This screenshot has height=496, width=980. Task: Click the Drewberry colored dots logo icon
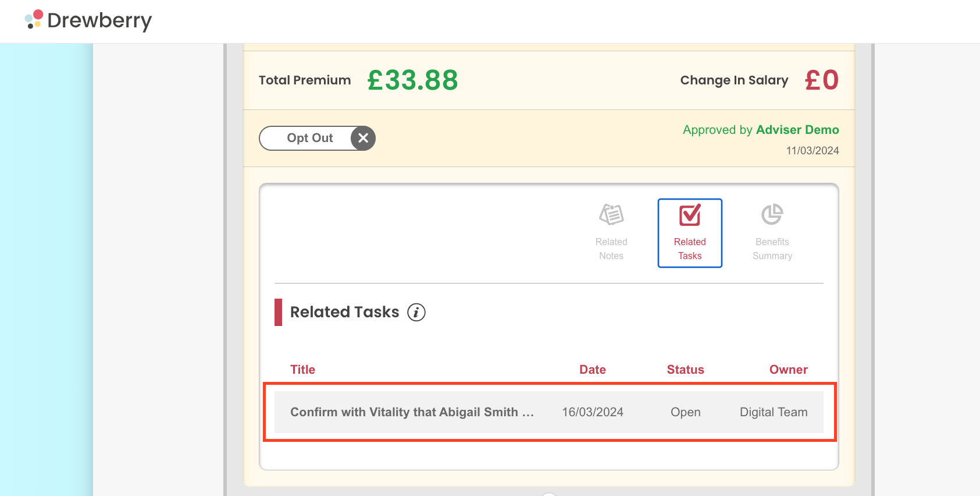(x=34, y=19)
